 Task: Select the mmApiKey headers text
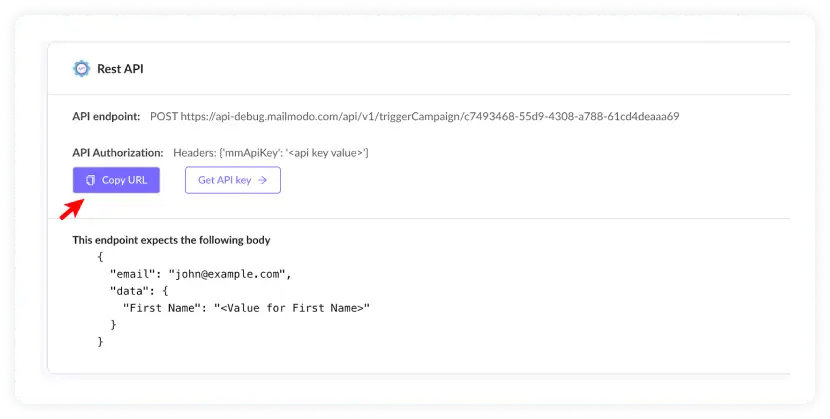click(x=271, y=153)
